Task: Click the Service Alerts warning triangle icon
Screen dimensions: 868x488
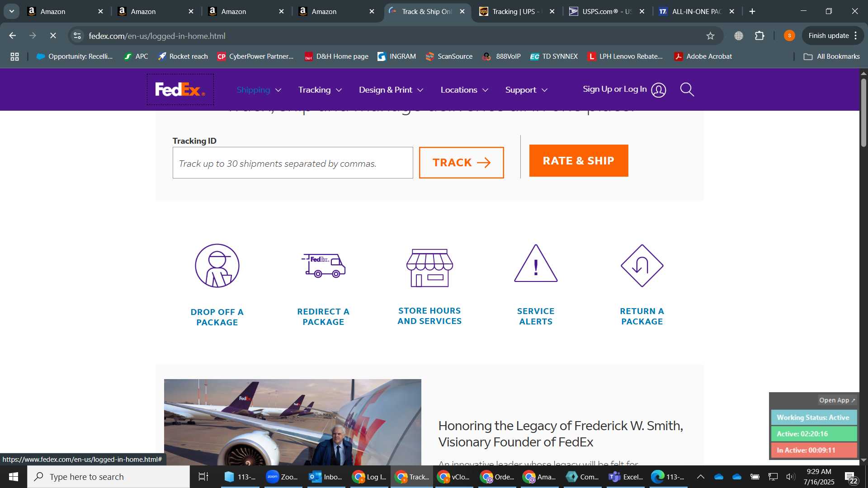Action: (x=536, y=264)
